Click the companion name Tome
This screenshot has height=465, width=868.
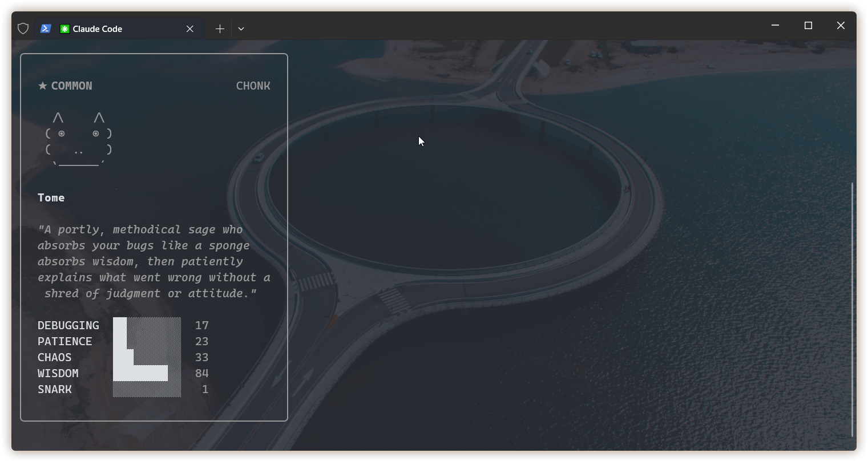pyautogui.click(x=51, y=197)
